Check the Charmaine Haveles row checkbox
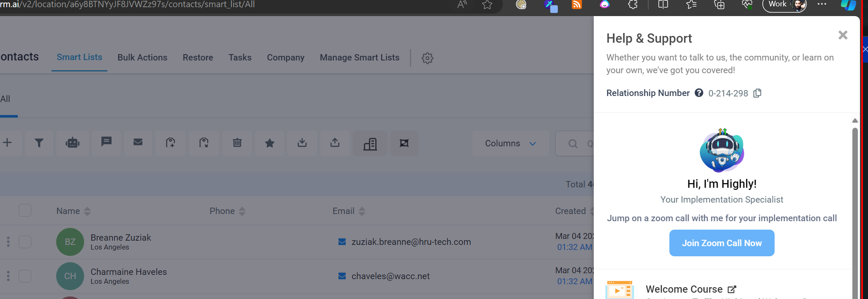 (25, 276)
